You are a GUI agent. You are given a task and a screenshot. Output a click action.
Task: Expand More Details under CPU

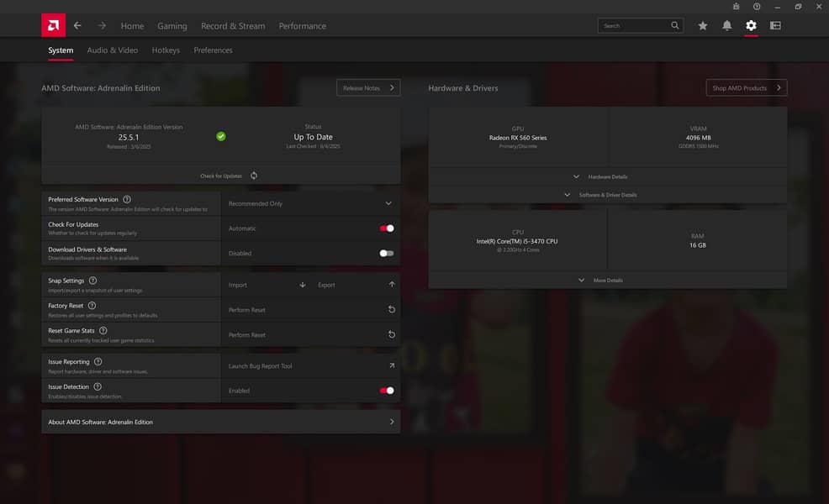[608, 280]
